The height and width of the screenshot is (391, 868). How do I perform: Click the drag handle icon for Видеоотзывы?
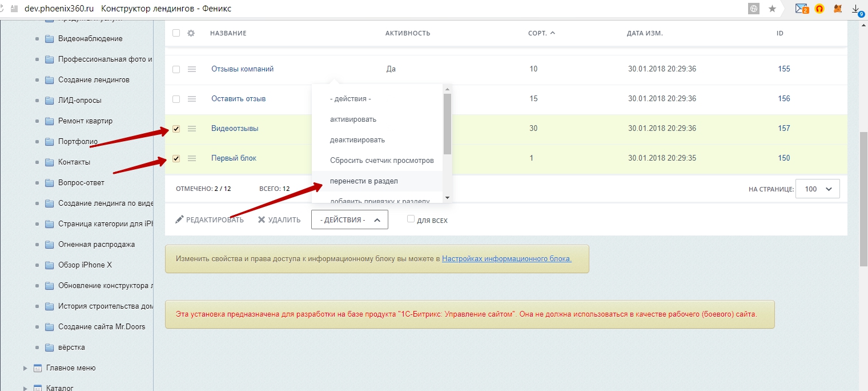[192, 129]
